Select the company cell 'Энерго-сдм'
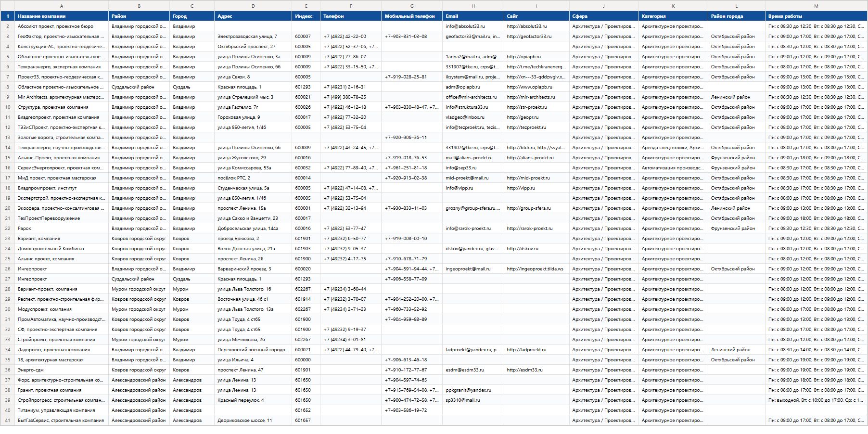Viewport: 868px width, 434px height. [x=62, y=370]
